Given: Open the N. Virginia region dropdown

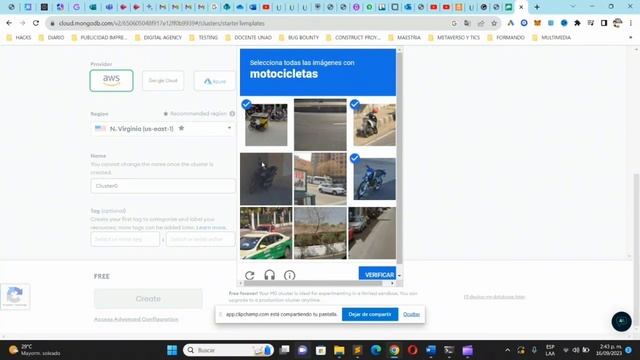Looking at the screenshot, I should 163,129.
